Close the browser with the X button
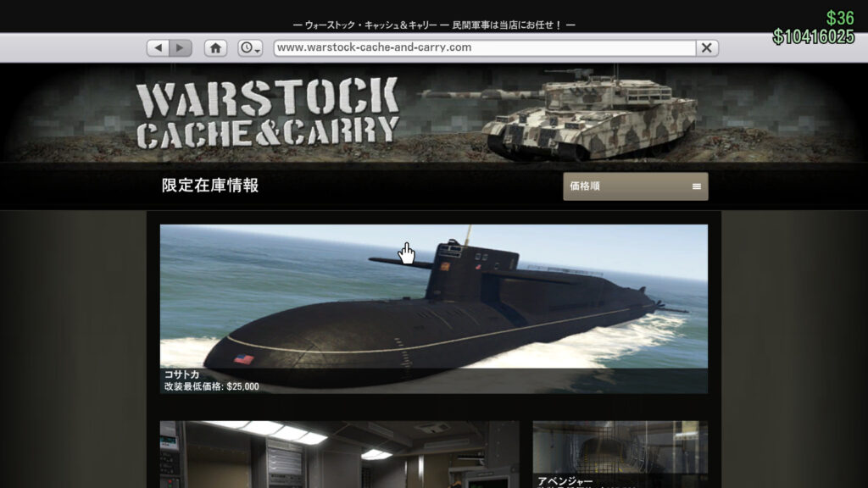The image size is (868, 488). (x=708, y=47)
